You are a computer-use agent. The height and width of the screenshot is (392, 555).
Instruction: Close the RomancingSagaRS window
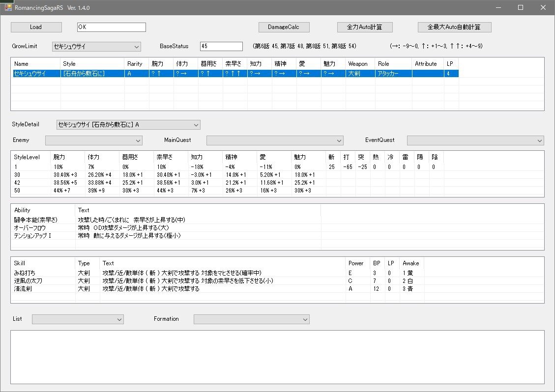tap(543, 7)
